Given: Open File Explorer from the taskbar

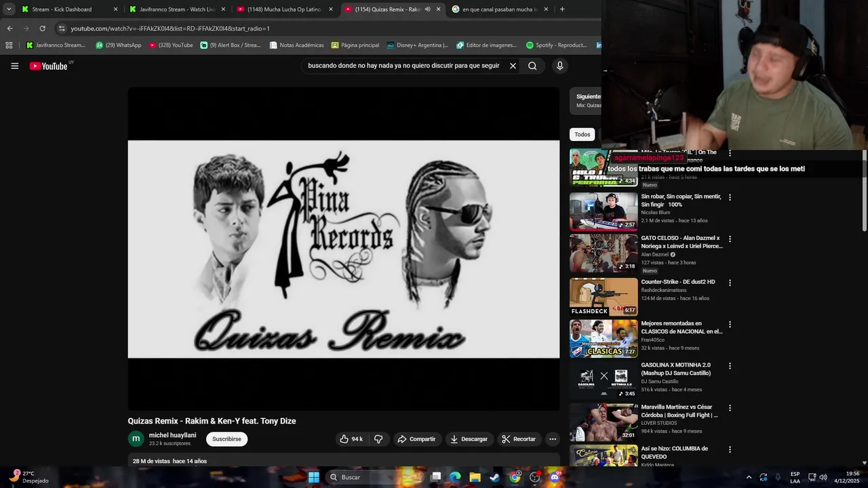Looking at the screenshot, I should tap(475, 477).
